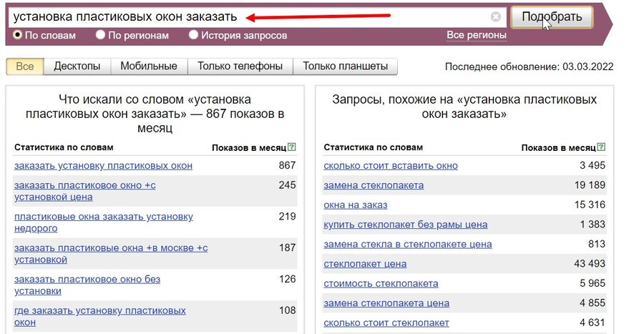Click the value 867 in left table
Viewport: 644px width, 334px height.
pyautogui.click(x=287, y=165)
